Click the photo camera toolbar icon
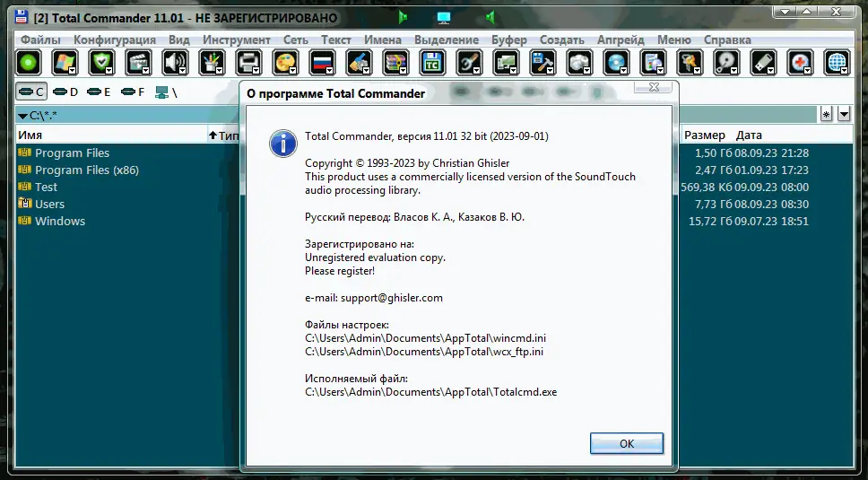 pos(579,63)
